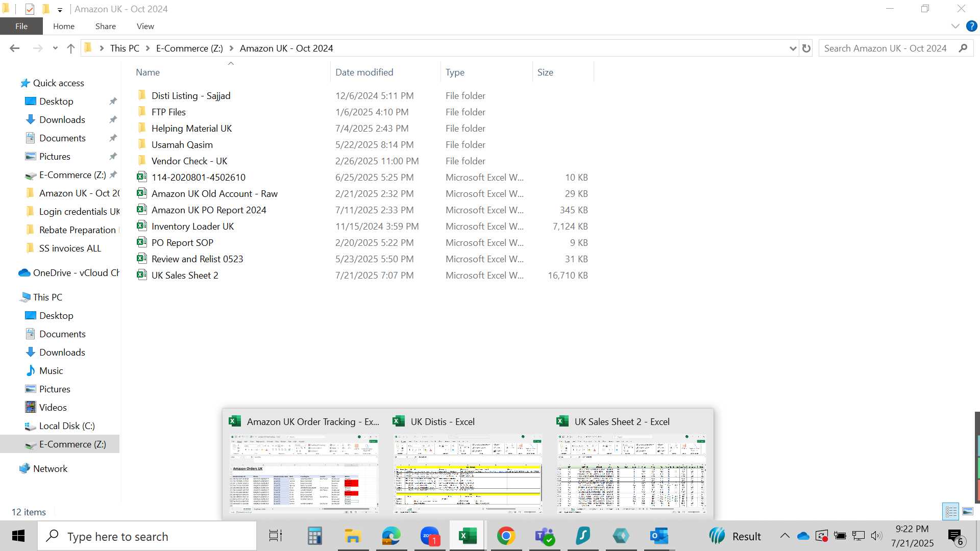This screenshot has height=551, width=980.
Task: Open OneDrive tray icon
Action: [x=803, y=536]
